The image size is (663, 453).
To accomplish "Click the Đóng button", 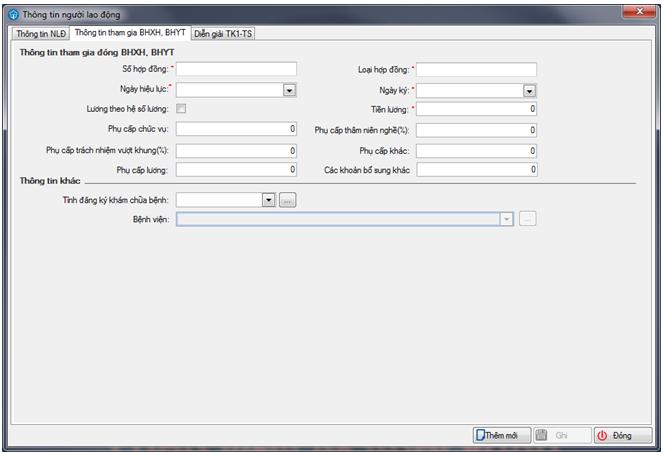I will coord(623,435).
